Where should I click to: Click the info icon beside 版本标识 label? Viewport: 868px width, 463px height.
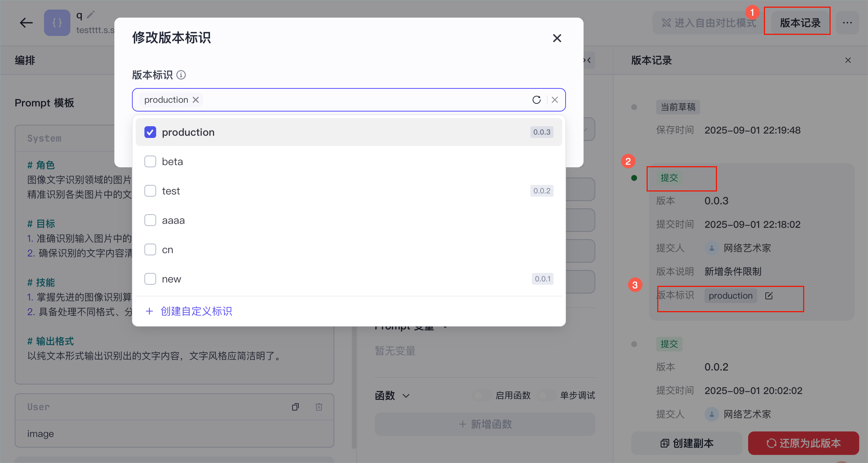click(181, 75)
